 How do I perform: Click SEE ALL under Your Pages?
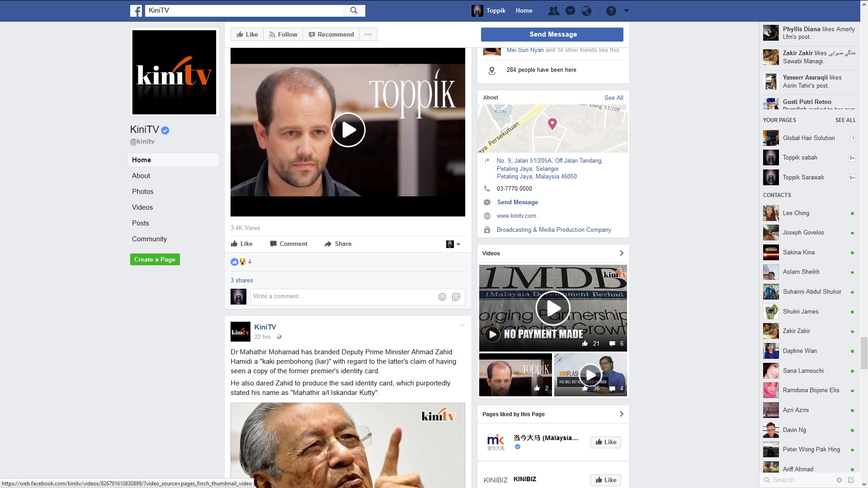(x=845, y=120)
